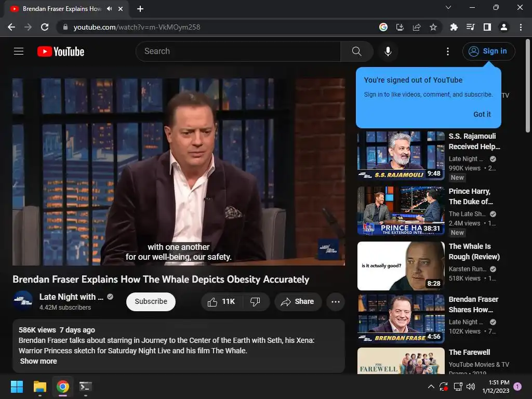Mute tab via speaker icon on tab

tap(109, 9)
